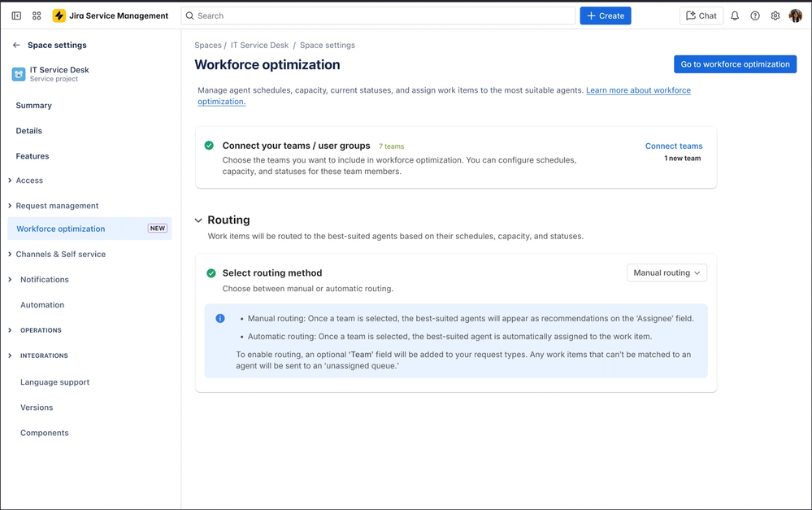
Task: Toggle the sidebar collapse icon
Action: click(x=16, y=15)
